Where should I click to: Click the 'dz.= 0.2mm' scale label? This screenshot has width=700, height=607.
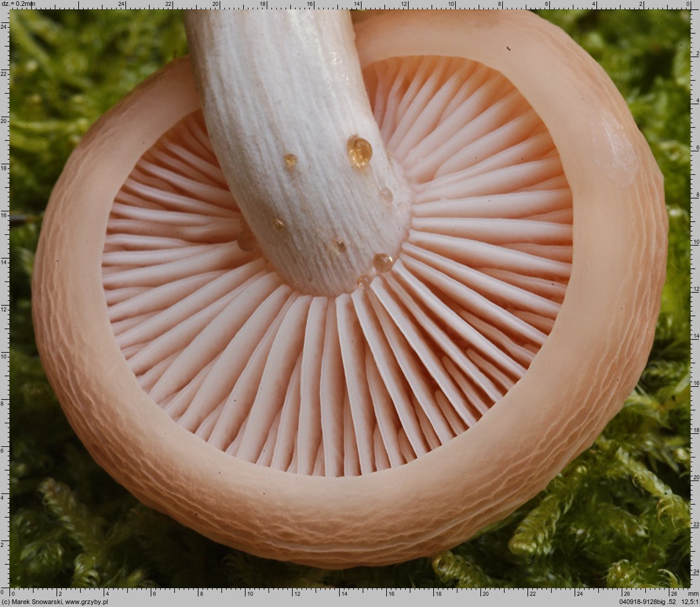18,4
